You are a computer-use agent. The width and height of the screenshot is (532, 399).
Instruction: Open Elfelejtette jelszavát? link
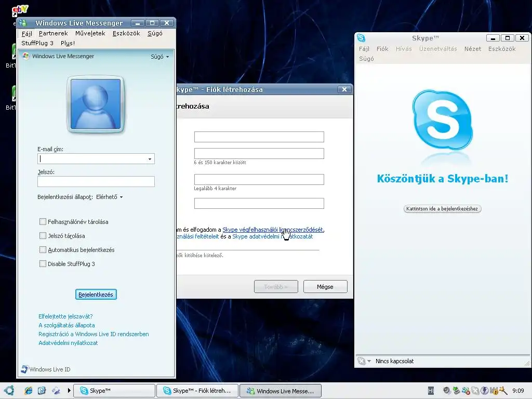pos(65,316)
